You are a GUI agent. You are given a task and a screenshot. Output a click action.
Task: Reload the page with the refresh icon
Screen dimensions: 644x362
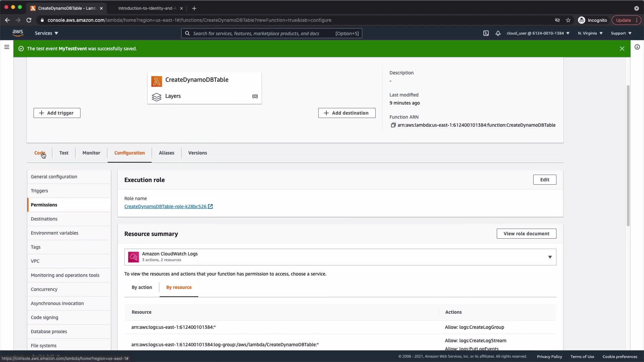29,20
